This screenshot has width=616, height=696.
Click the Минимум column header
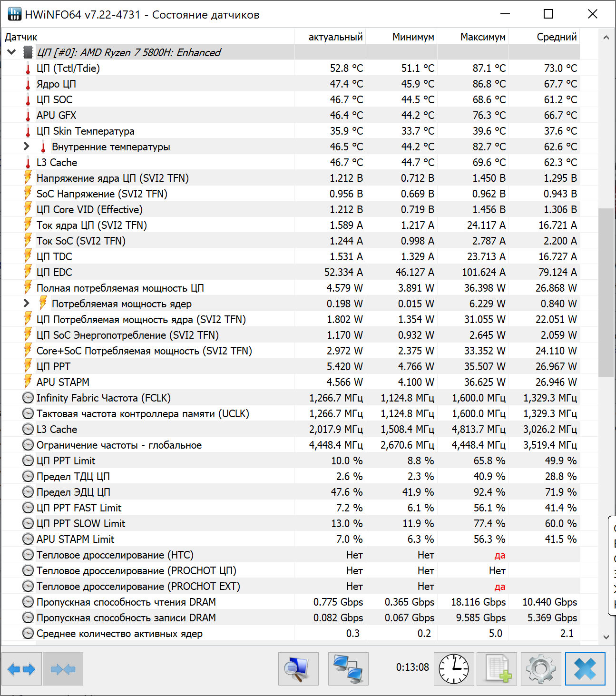[x=401, y=37]
